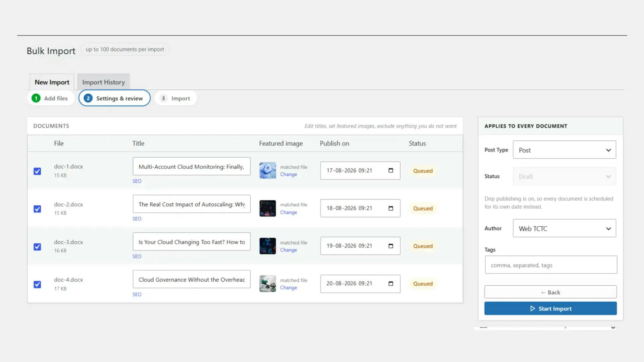Screen dimensions: 644x362
Task: Open SEO settings for doc-1.docx
Action: point(137,181)
